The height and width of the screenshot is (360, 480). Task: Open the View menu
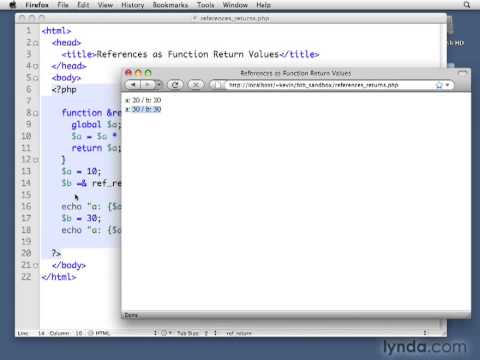click(x=105, y=5)
